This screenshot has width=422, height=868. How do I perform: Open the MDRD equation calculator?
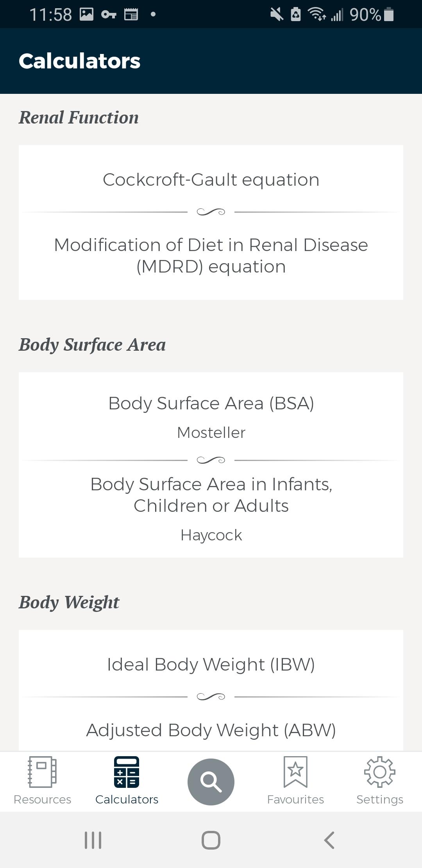coord(211,256)
